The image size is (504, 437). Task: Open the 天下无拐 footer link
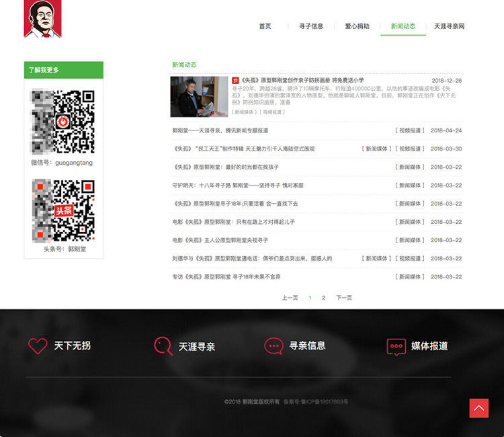point(73,346)
